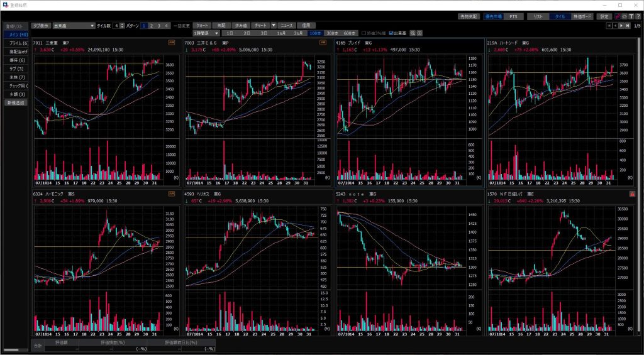Increase the タイル数 stepper value
This screenshot has height=355, width=644.
[123, 25]
